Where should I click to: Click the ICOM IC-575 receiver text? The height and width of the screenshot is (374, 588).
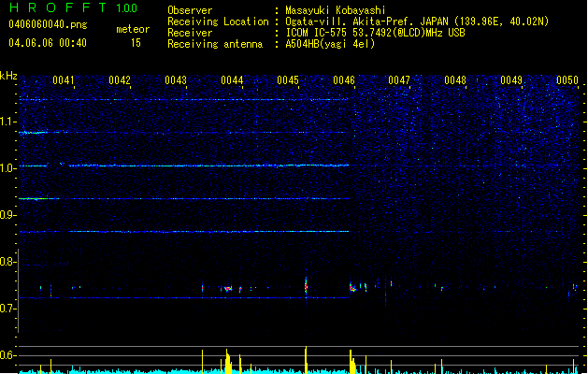coord(375,33)
